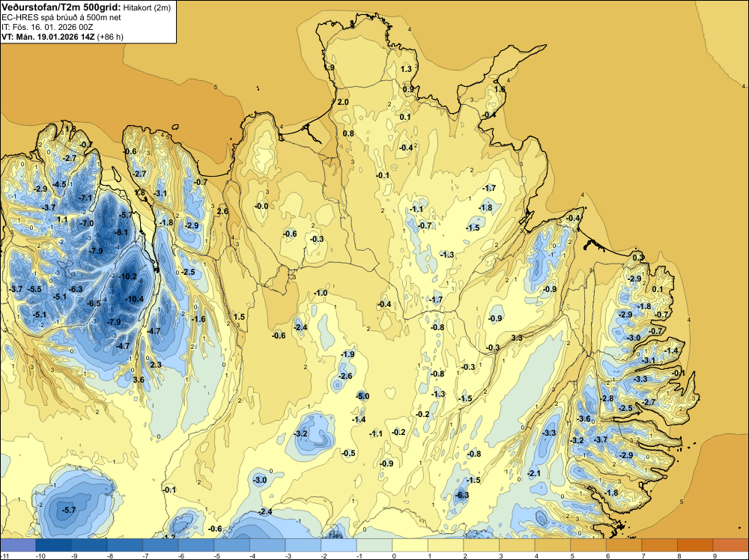
Task: Select legend swatch between -10 and -9
Action: 53,545
